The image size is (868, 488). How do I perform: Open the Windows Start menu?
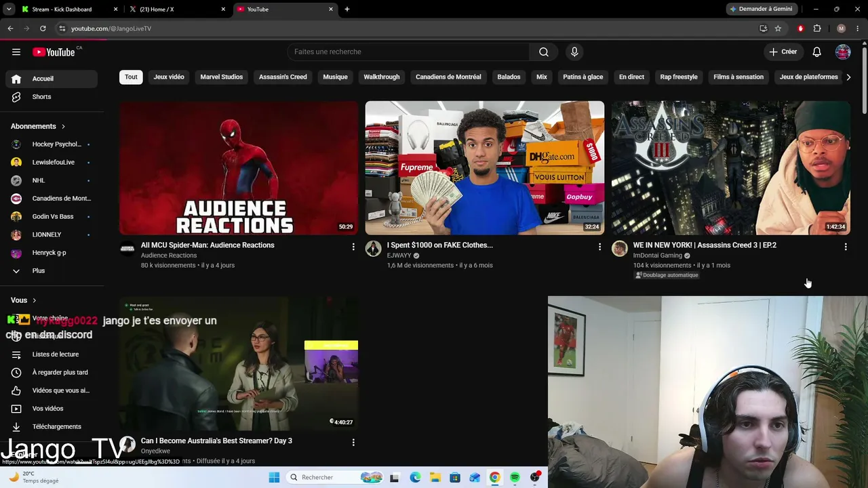[x=274, y=477]
